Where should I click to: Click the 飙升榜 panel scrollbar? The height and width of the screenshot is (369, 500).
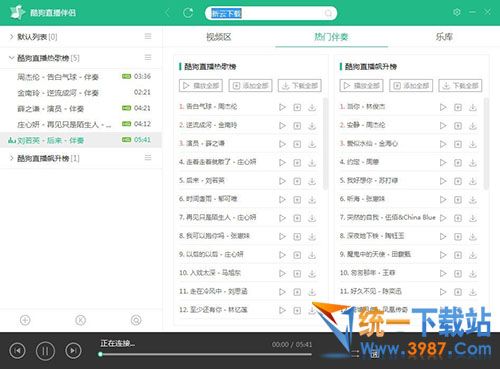point(486,144)
